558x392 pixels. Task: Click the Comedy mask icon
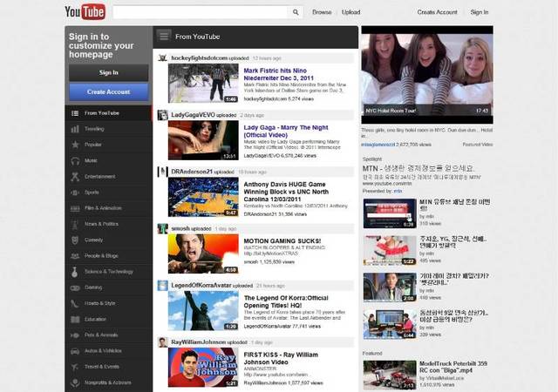point(75,240)
